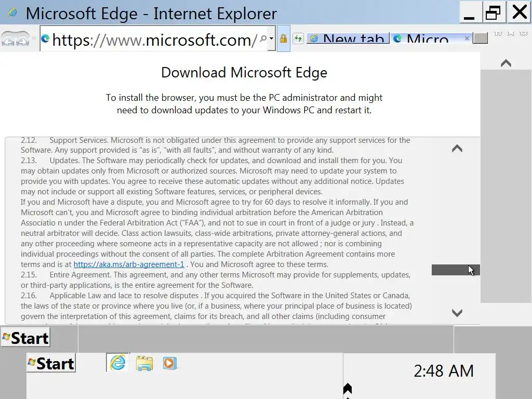Click the "2.16. Applicable Law" clause text
The height and width of the screenshot is (399, 532).
tap(216, 305)
